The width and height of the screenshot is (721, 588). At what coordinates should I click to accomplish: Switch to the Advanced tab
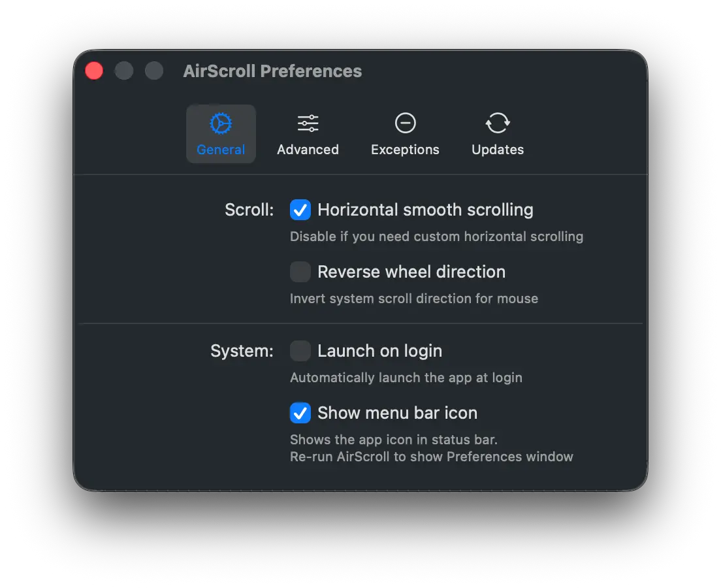point(308,134)
